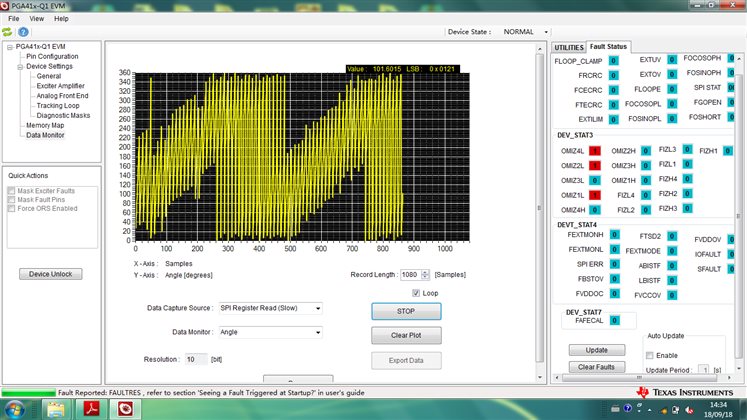
Task: Click the PGA41x-Q1 EVM title bar icon
Action: click(x=5, y=6)
